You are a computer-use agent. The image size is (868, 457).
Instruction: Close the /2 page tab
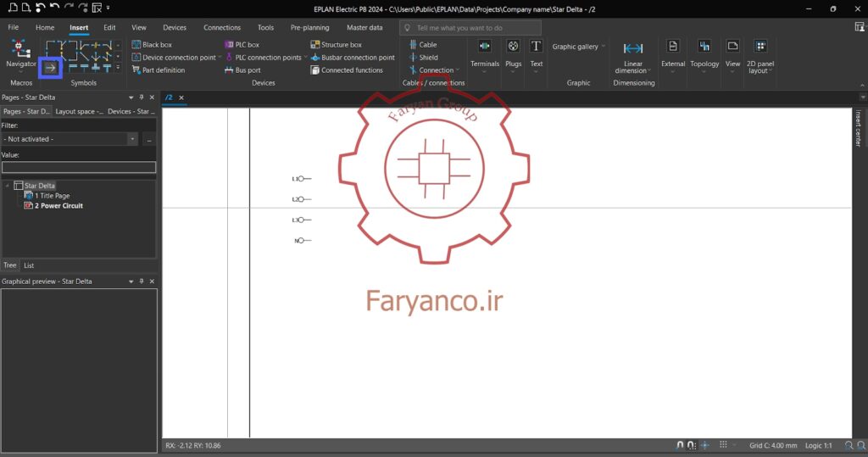click(x=181, y=98)
